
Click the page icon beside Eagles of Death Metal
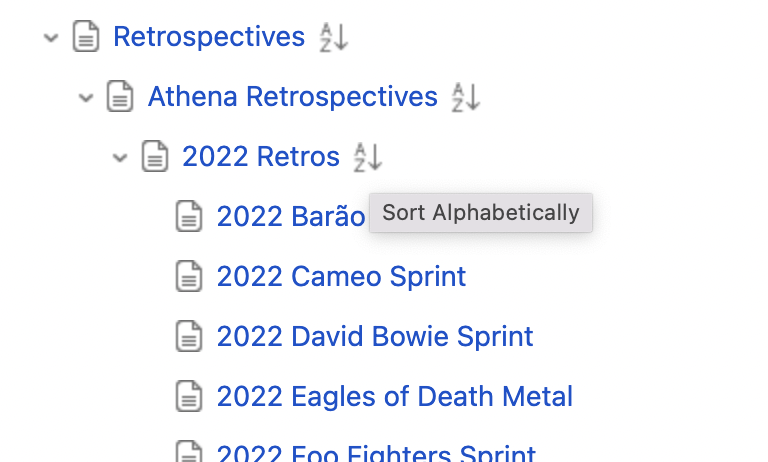(189, 396)
